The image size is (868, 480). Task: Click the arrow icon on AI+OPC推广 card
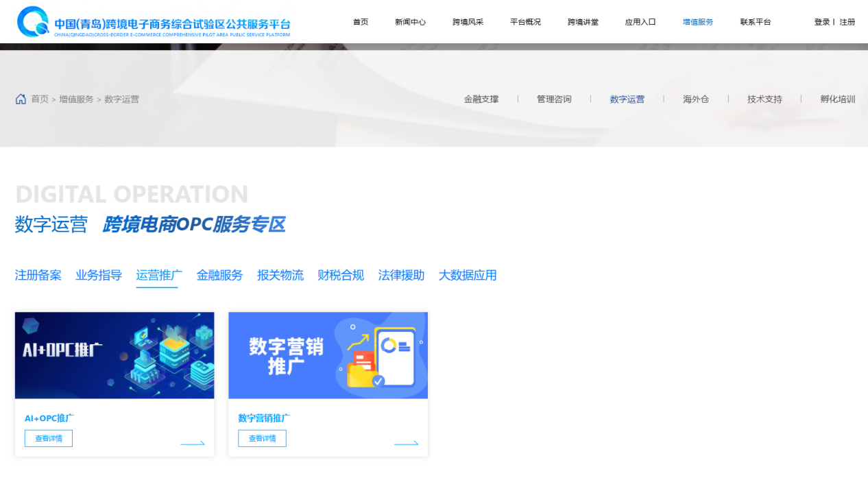coord(194,442)
